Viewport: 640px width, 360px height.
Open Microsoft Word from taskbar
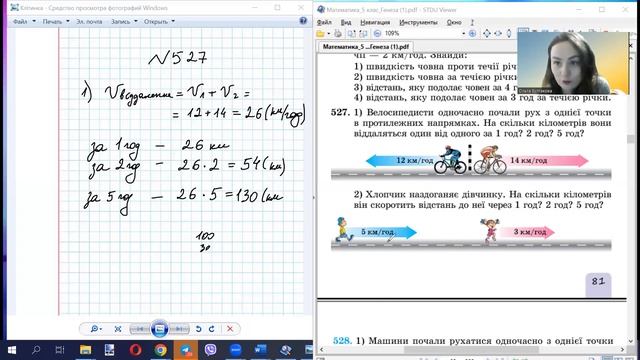pyautogui.click(x=260, y=350)
